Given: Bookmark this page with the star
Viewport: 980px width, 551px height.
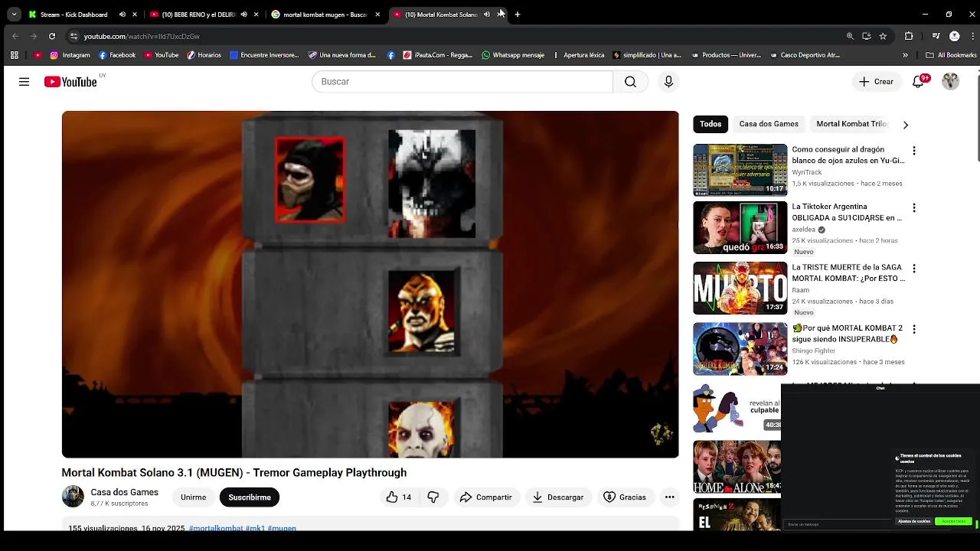Looking at the screenshot, I should coord(883,36).
